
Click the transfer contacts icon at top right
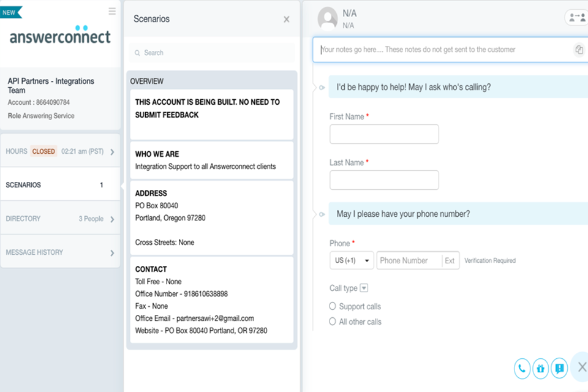click(x=577, y=18)
